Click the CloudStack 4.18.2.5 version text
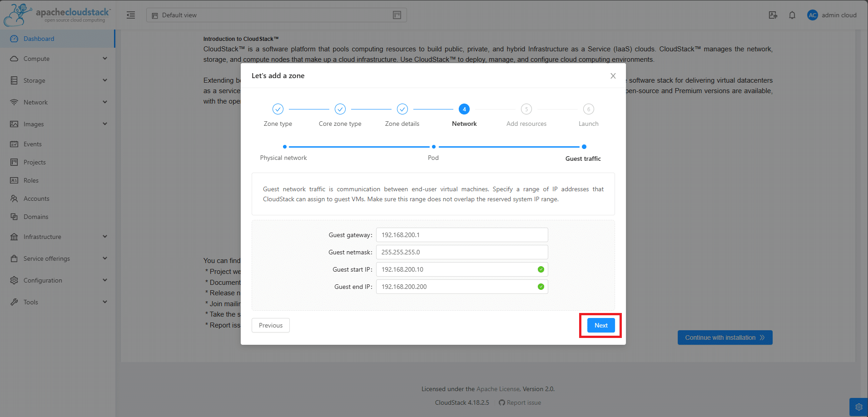The height and width of the screenshot is (417, 868). 462,402
